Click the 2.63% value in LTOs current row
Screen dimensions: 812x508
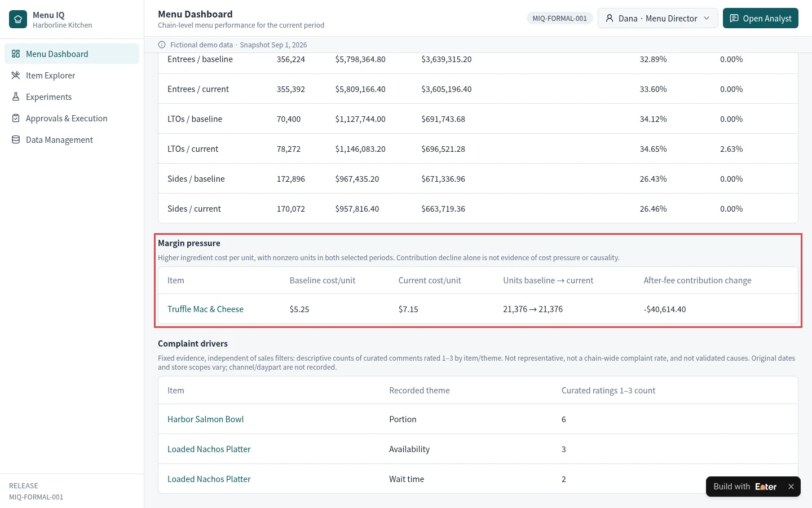point(731,149)
